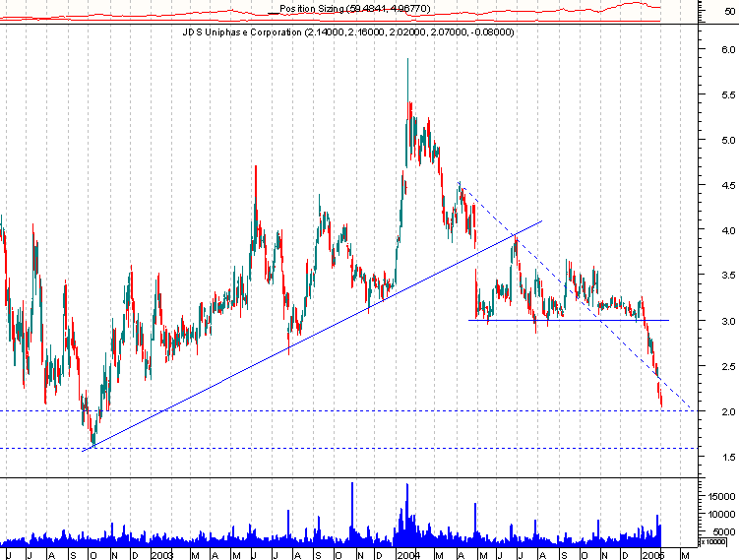Click the 5.5 price axis label
This screenshot has width=739, height=560.
pyautogui.click(x=728, y=94)
